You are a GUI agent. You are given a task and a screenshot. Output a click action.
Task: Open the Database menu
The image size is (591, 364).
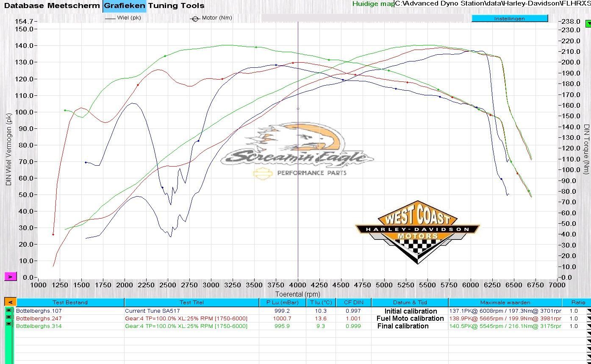coord(24,6)
